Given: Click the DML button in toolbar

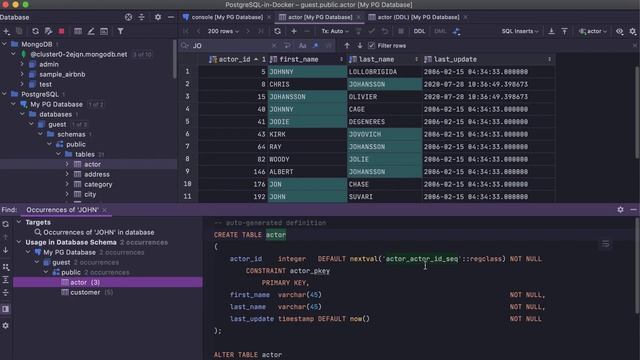Looking at the screenshot, I should tap(440, 31).
